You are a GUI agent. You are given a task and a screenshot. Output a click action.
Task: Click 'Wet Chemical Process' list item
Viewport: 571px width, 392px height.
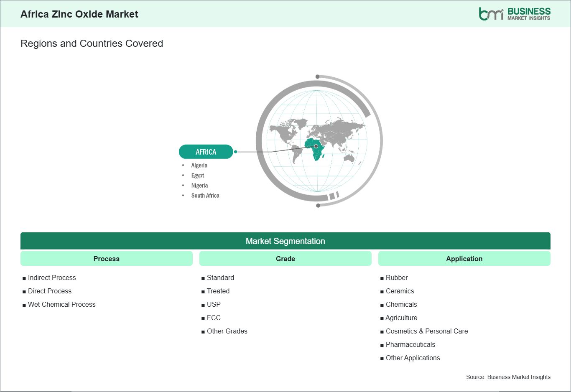point(62,304)
